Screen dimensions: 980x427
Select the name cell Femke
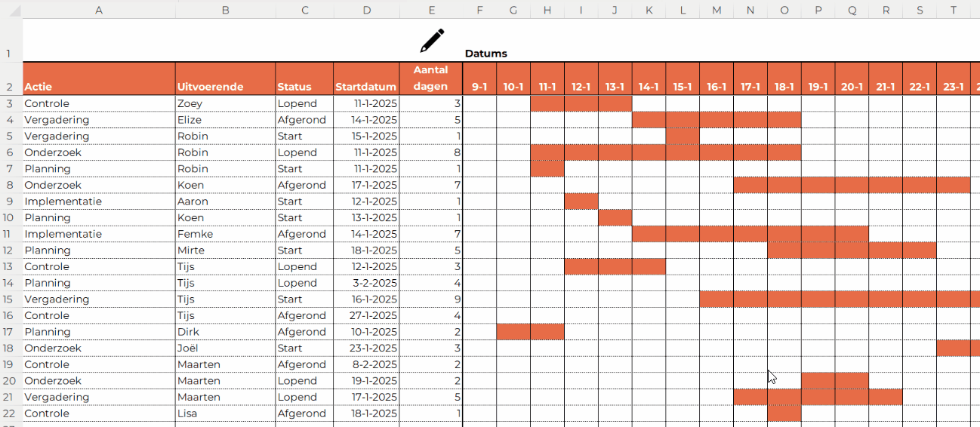(225, 234)
